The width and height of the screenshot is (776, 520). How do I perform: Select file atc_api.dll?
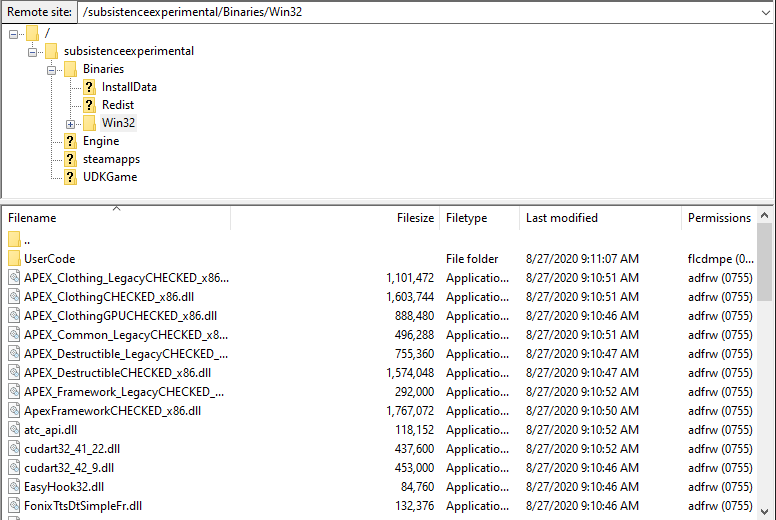click(x=50, y=429)
